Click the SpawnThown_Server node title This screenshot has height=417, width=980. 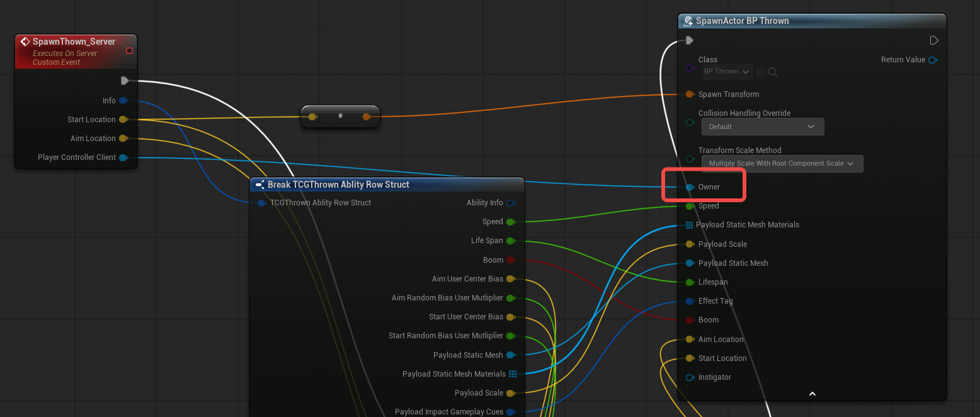click(74, 42)
